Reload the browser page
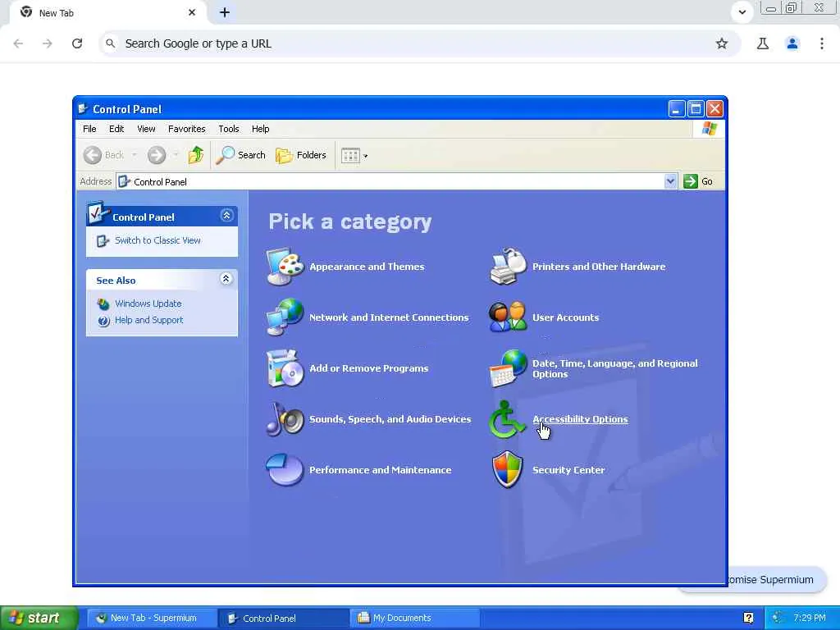 pos(77,43)
